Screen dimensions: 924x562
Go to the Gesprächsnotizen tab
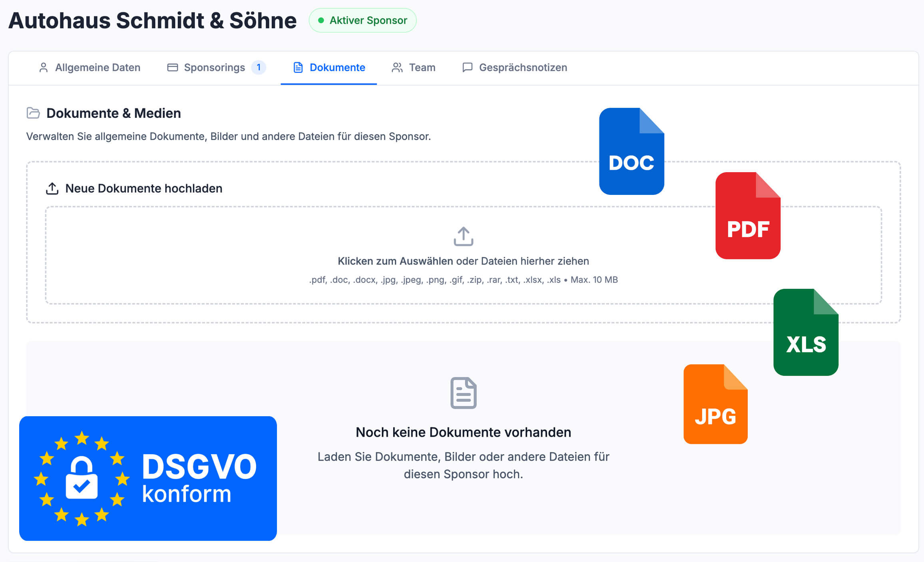(x=515, y=68)
